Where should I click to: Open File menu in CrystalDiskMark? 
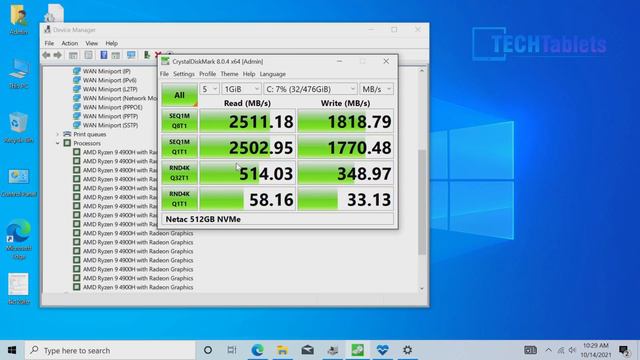pyautogui.click(x=164, y=74)
